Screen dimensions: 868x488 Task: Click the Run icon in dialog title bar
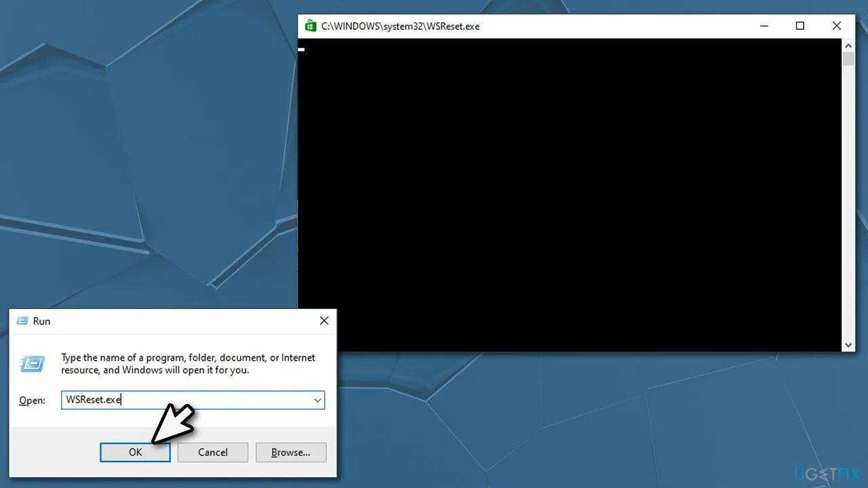click(x=22, y=321)
